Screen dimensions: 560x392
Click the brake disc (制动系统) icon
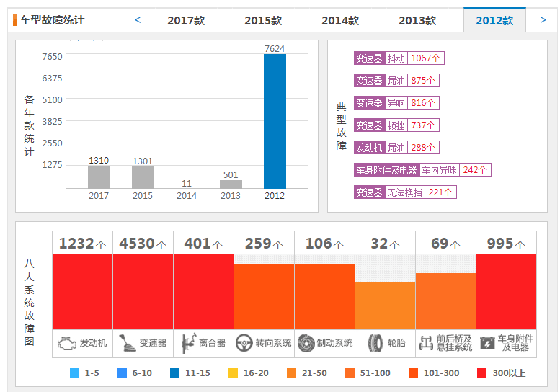306,343
